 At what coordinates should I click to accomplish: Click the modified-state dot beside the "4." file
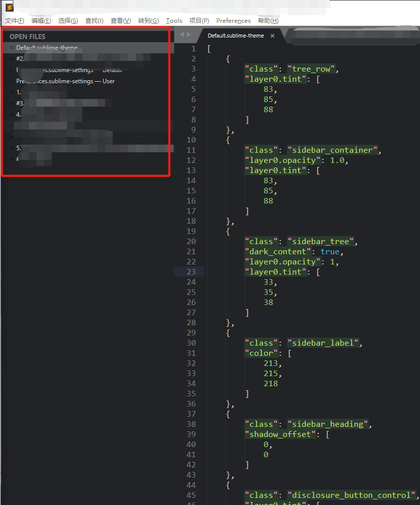(11, 114)
